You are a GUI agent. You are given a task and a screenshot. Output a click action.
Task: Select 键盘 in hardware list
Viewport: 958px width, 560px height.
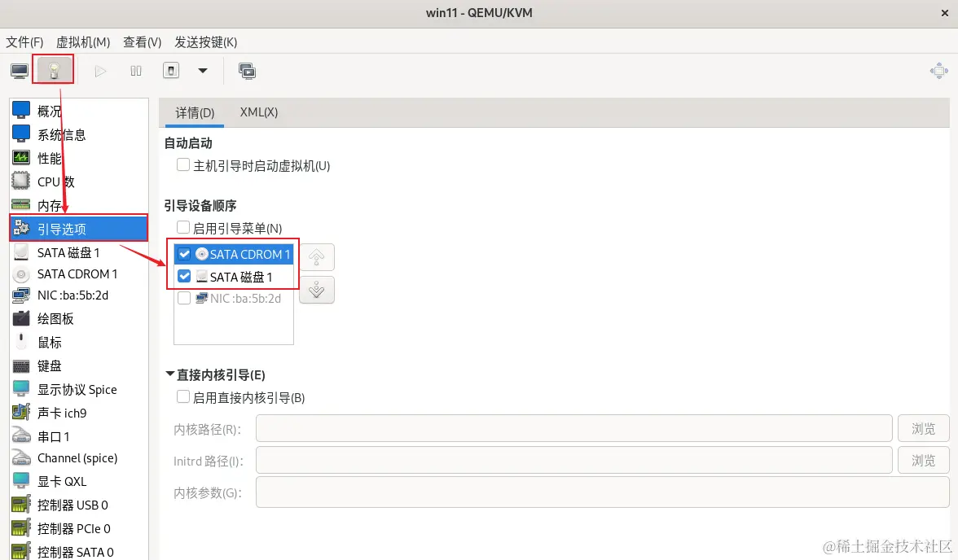click(79, 365)
